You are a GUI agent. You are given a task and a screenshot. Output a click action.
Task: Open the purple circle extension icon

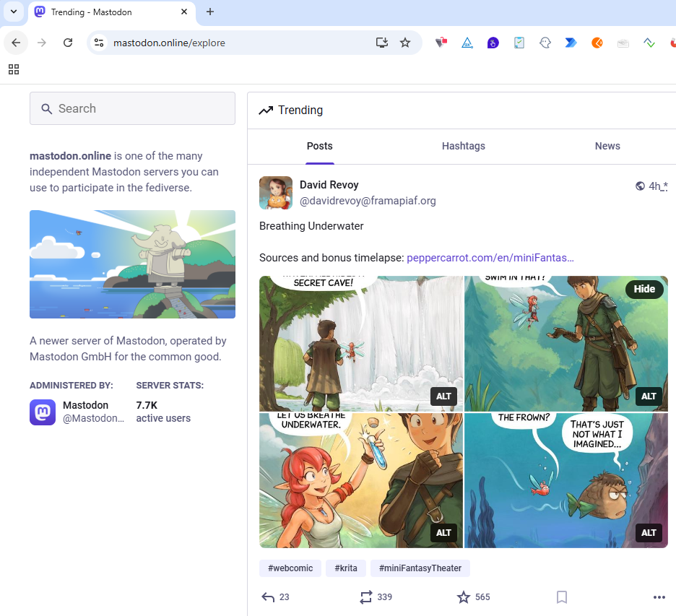point(493,43)
